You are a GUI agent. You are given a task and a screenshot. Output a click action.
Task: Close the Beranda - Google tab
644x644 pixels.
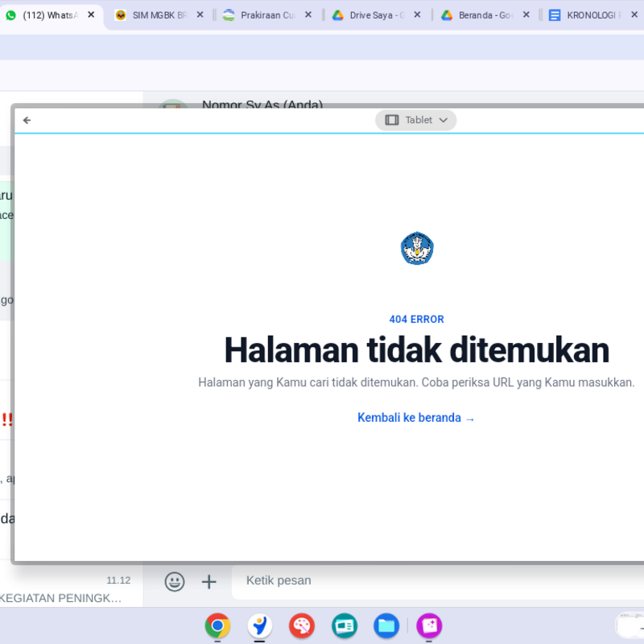[x=526, y=14]
